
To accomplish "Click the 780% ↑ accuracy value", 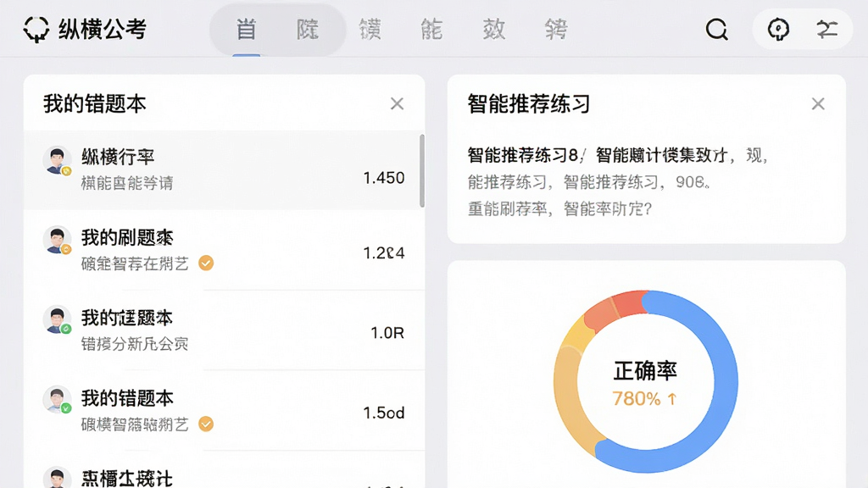I will click(644, 398).
